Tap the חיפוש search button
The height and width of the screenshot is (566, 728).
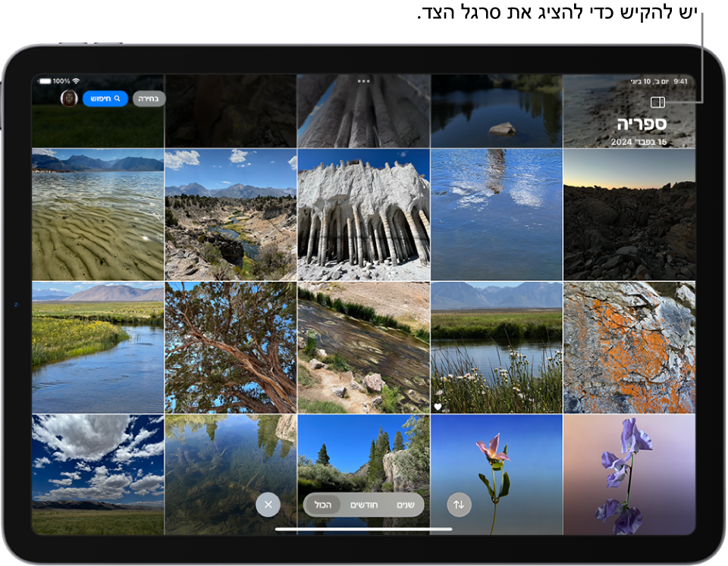105,99
